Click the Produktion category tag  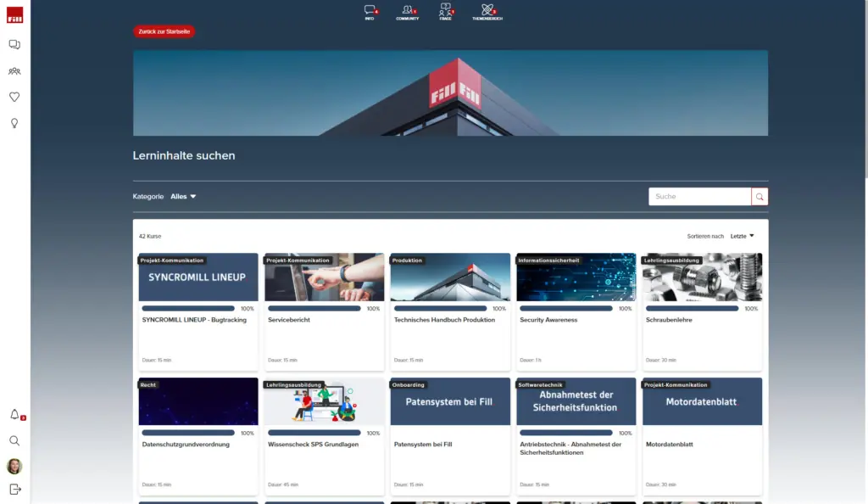pos(407,260)
